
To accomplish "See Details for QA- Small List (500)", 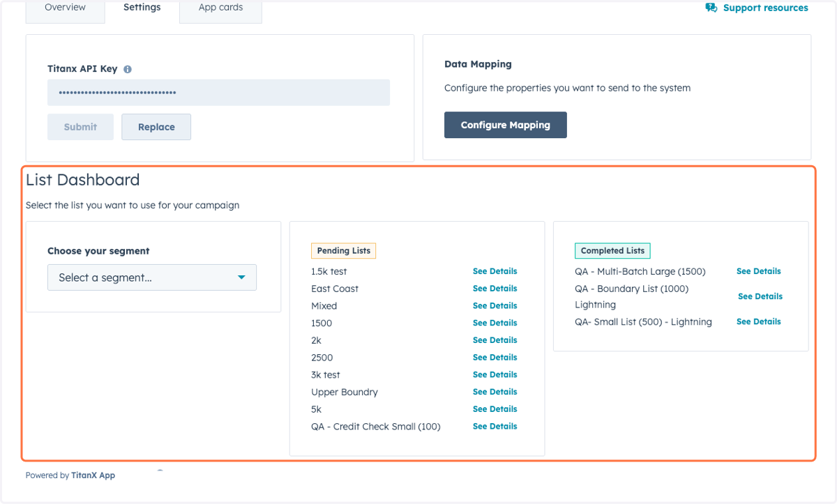I will (759, 321).
